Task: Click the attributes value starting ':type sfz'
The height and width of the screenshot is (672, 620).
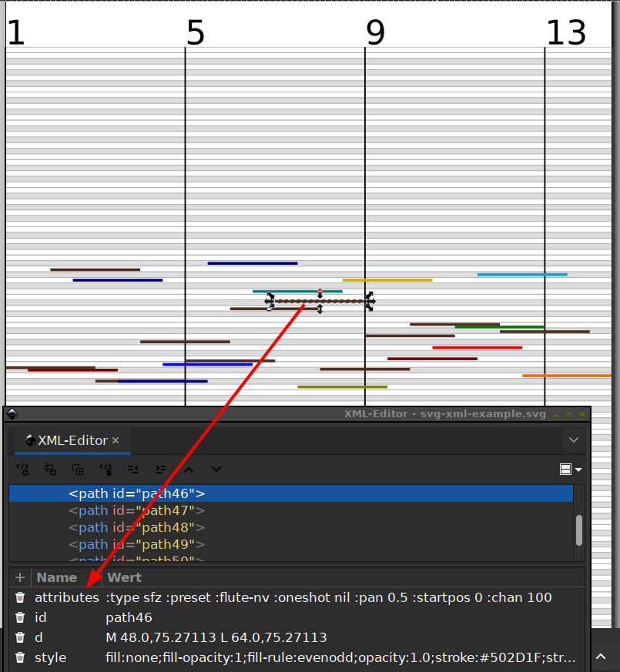Action: (x=328, y=597)
